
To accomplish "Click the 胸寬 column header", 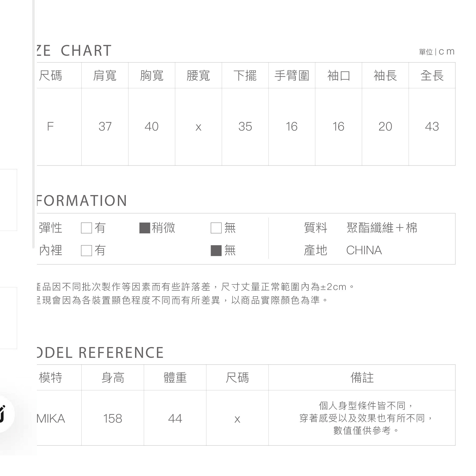I will pos(152,76).
